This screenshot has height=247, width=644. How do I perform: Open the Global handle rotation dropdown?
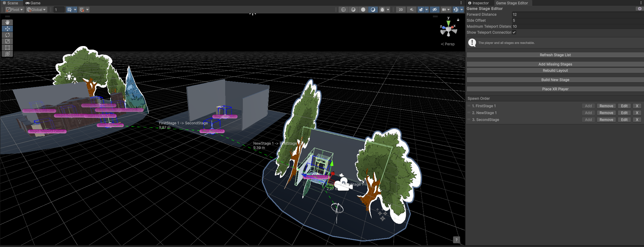click(36, 10)
